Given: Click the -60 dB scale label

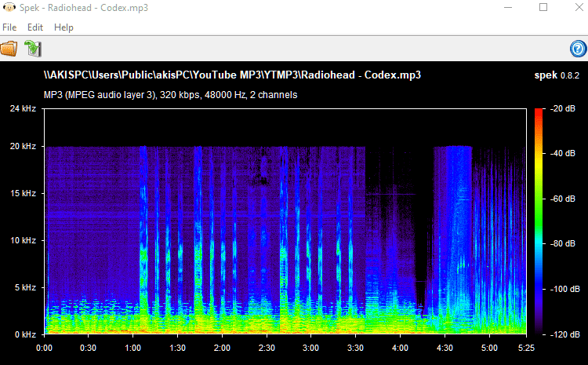Looking at the screenshot, I should (x=563, y=199).
